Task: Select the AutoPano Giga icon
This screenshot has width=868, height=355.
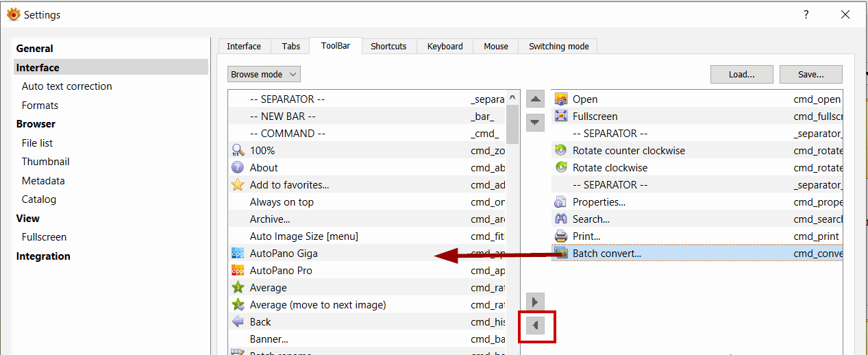Action: click(x=238, y=254)
